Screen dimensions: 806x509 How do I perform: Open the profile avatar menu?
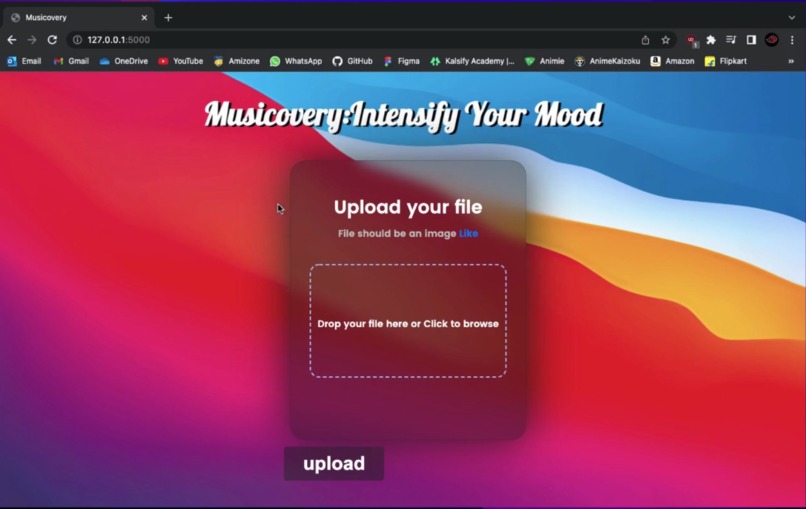coord(772,40)
